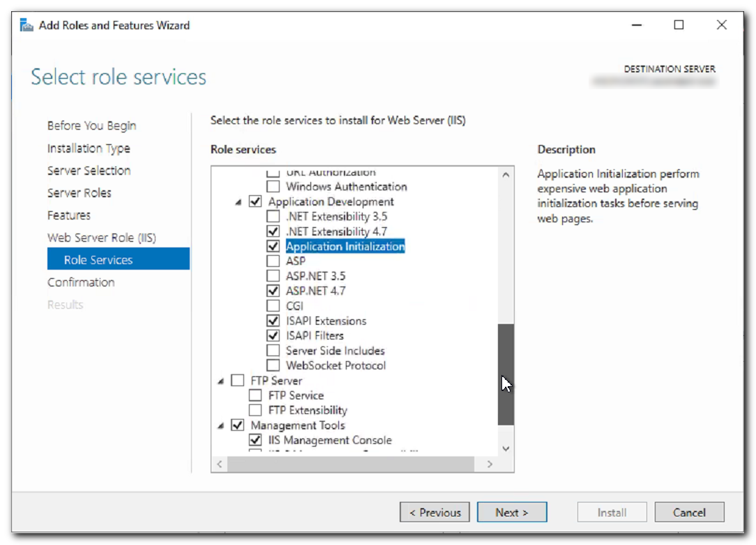This screenshot has height=545, width=756.
Task: Select the Server Side Includes label
Action: pos(335,351)
